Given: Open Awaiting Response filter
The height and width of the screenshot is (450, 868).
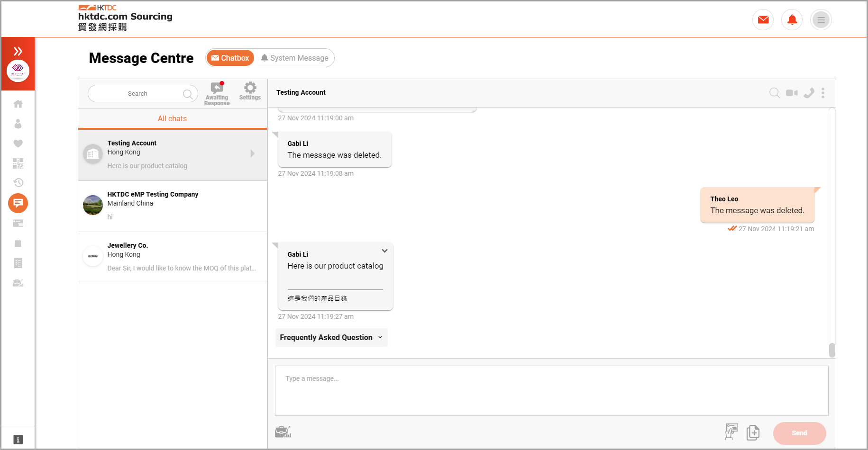Looking at the screenshot, I should coord(217,94).
